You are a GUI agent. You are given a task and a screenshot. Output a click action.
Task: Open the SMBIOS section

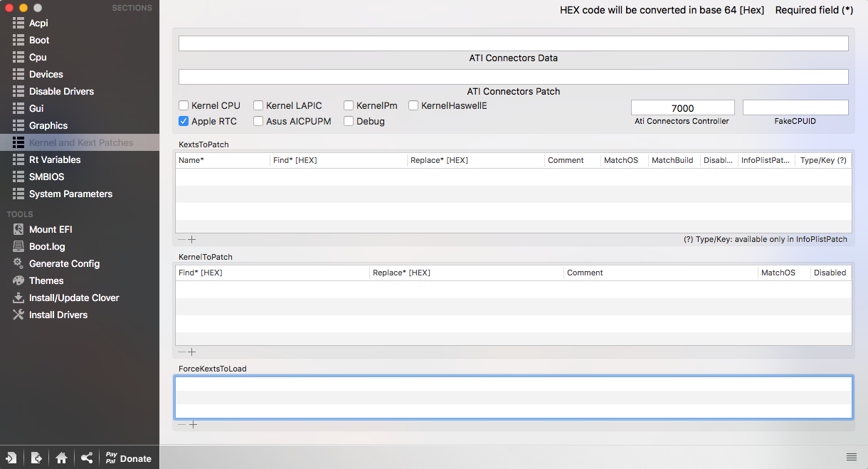click(x=46, y=176)
